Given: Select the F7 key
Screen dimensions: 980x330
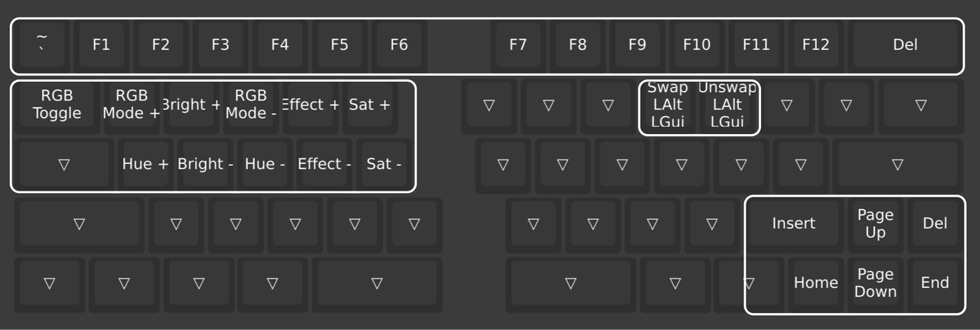Looking at the screenshot, I should pyautogui.click(x=518, y=44).
